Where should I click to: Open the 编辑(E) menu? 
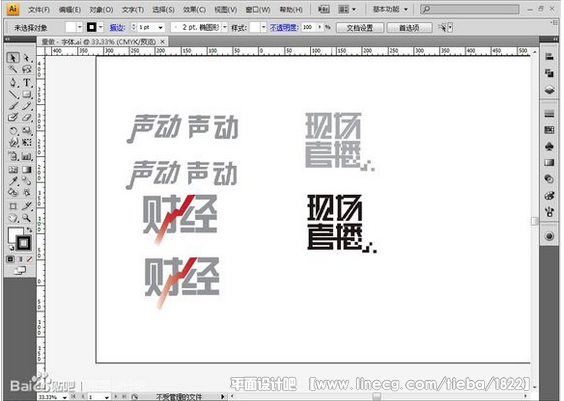70,10
